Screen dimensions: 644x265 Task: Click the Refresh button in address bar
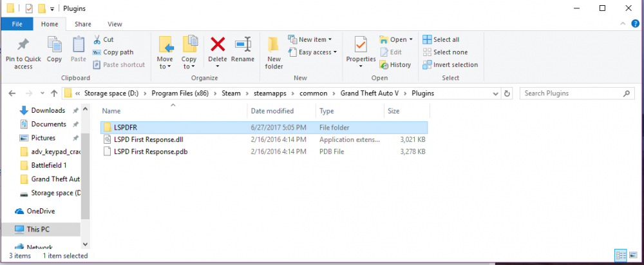(507, 93)
